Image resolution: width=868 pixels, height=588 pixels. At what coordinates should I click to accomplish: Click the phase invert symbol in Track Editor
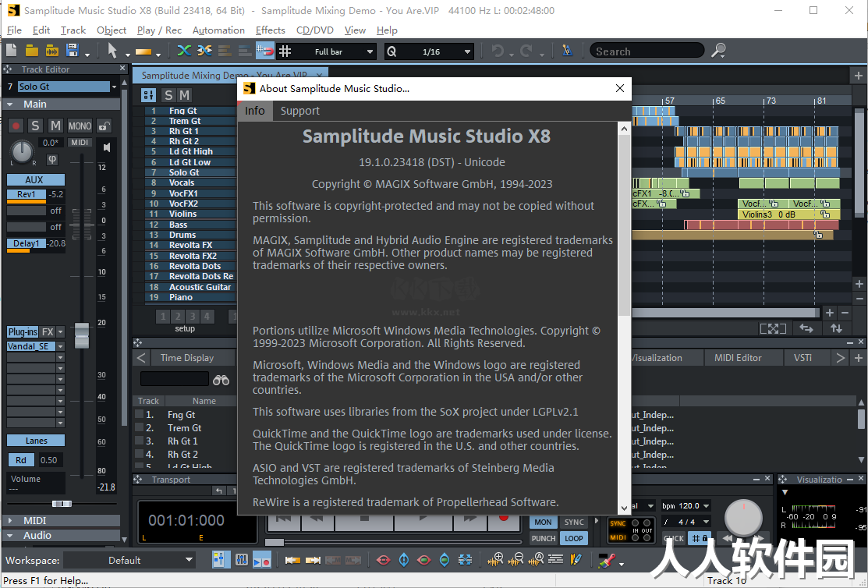(52, 159)
